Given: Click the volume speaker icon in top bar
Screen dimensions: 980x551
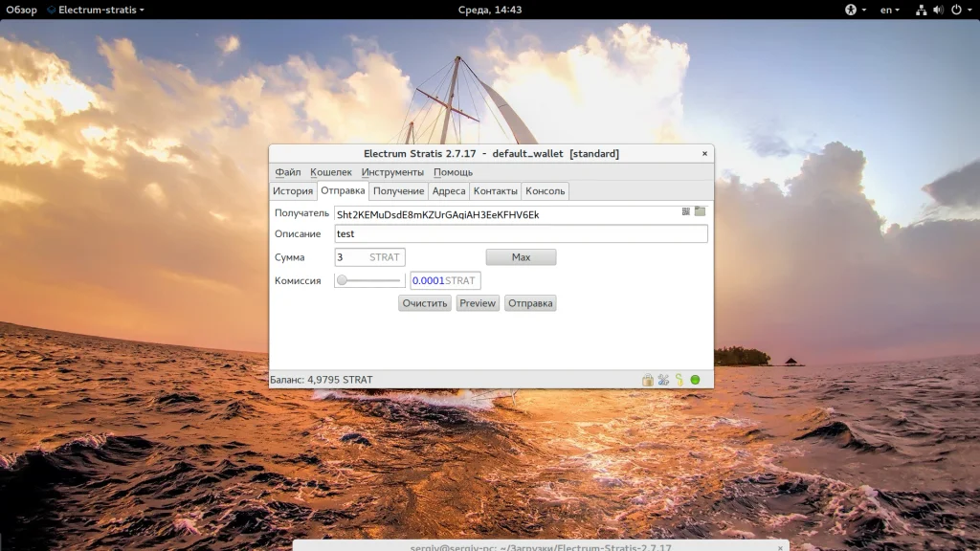Looking at the screenshot, I should tap(938, 10).
